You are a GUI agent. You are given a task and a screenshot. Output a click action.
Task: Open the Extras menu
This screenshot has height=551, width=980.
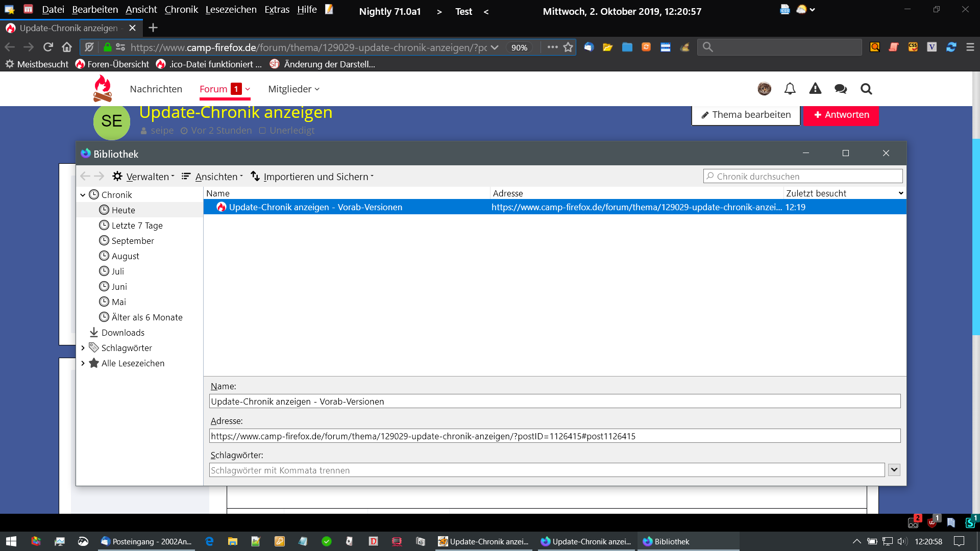277,10
